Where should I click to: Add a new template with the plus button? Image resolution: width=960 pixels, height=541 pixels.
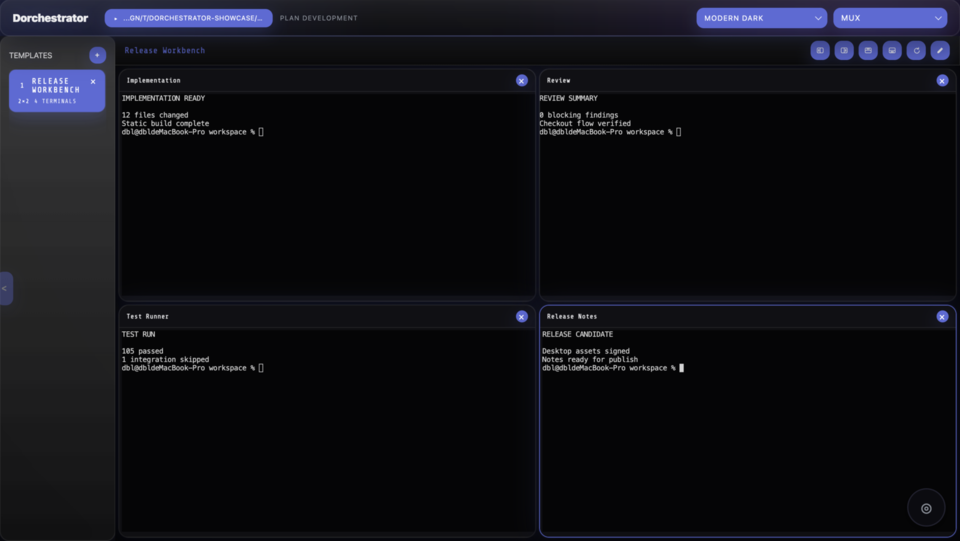coord(97,55)
